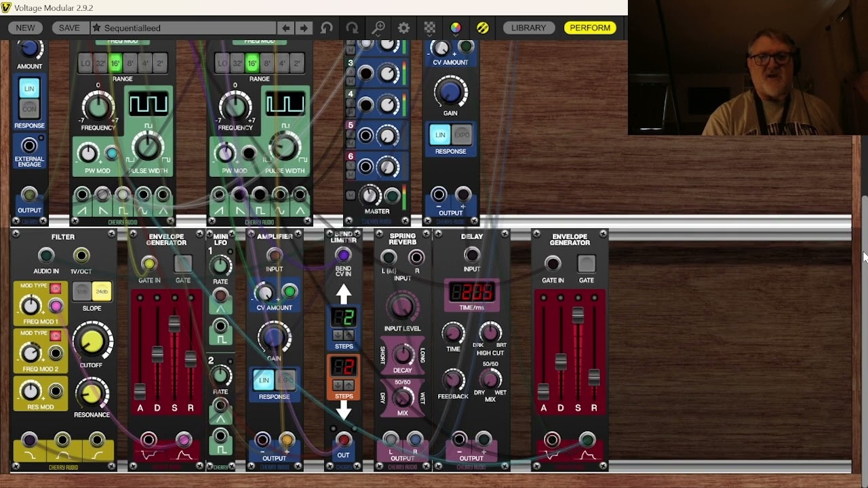Click the Filter RESONANCE knob
Viewport: 868px width, 488px height.
(x=91, y=393)
